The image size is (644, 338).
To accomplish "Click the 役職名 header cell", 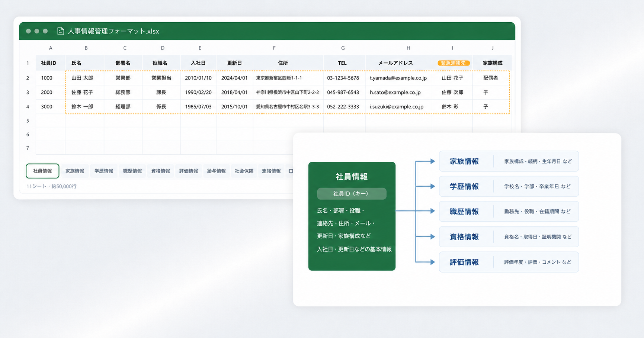I will click(x=161, y=63).
